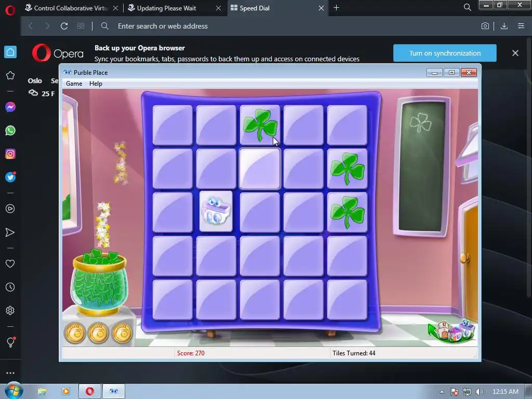The height and width of the screenshot is (399, 532).
Task: Close the Speed Dial tab
Action: point(321,8)
